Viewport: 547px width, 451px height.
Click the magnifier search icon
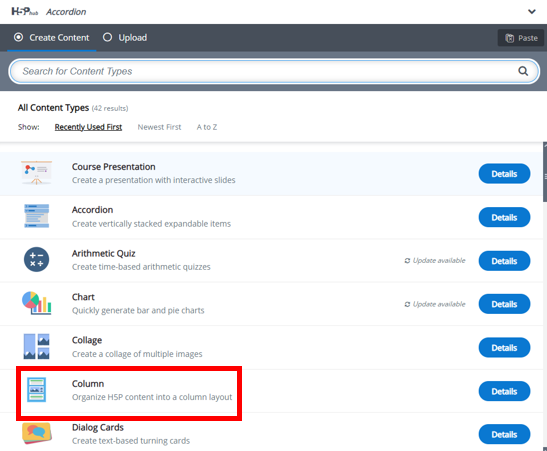tap(523, 71)
